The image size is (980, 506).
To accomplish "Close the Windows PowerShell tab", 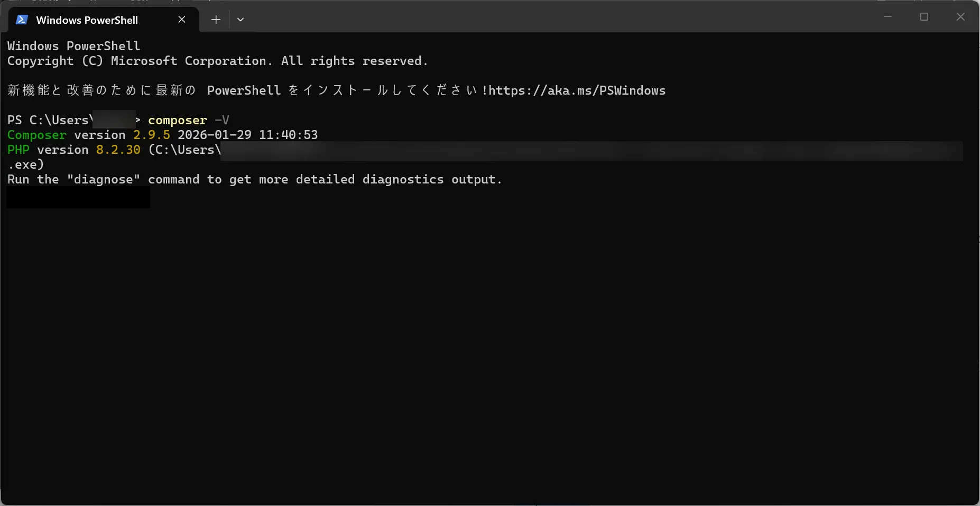I will coord(182,20).
